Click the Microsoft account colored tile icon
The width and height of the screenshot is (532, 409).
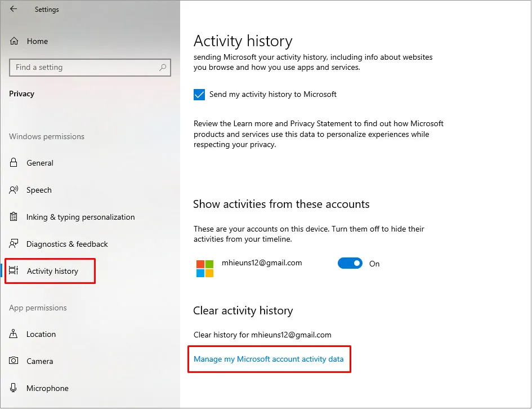coord(205,268)
